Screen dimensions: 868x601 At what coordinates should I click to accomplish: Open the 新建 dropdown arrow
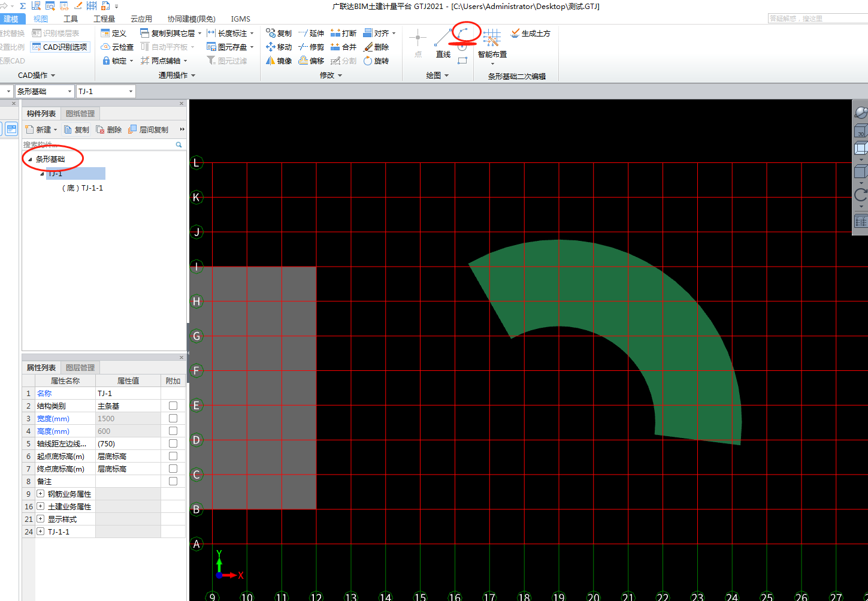[x=55, y=129]
